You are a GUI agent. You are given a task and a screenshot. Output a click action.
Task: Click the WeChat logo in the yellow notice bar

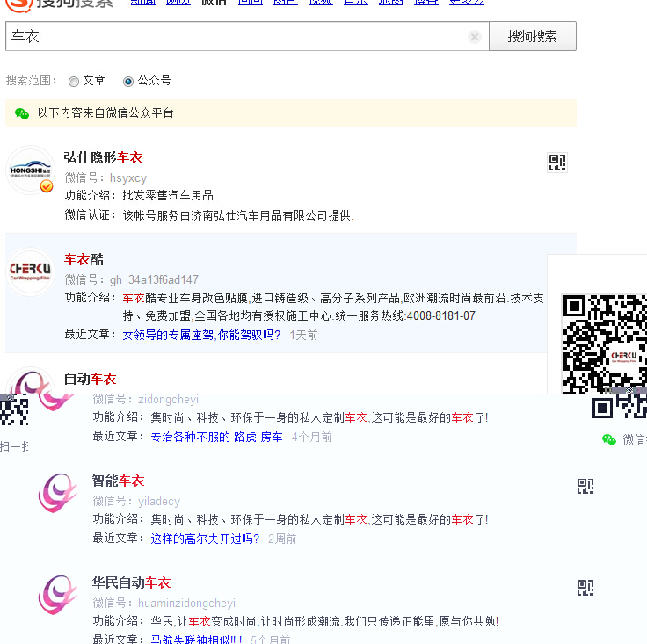(x=21, y=113)
